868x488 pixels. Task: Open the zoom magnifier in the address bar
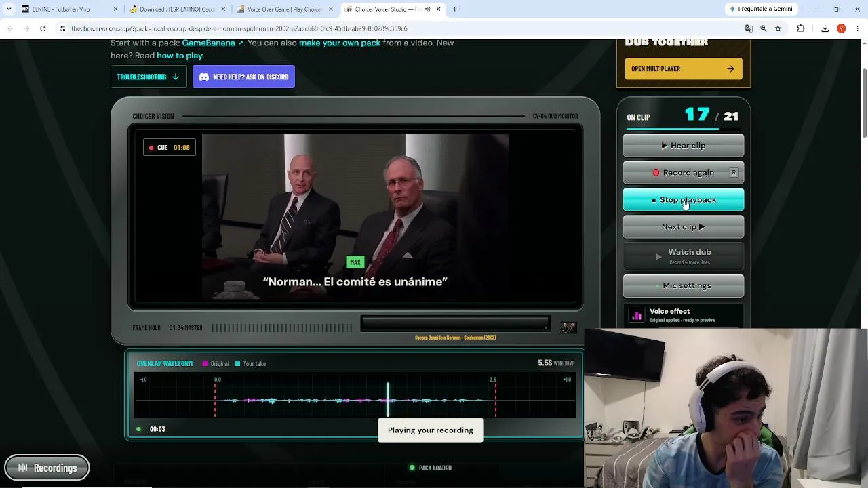click(x=764, y=28)
